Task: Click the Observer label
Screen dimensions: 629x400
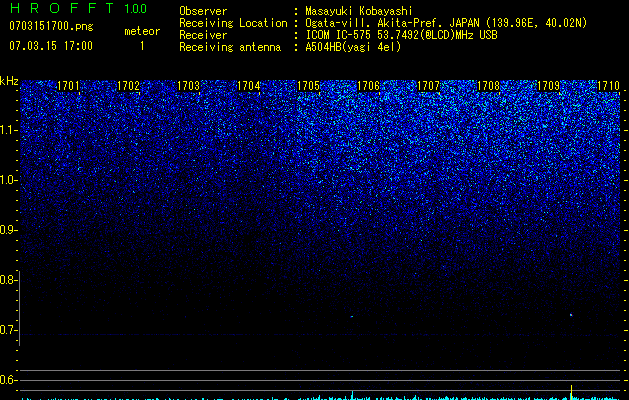Action: 203,11
